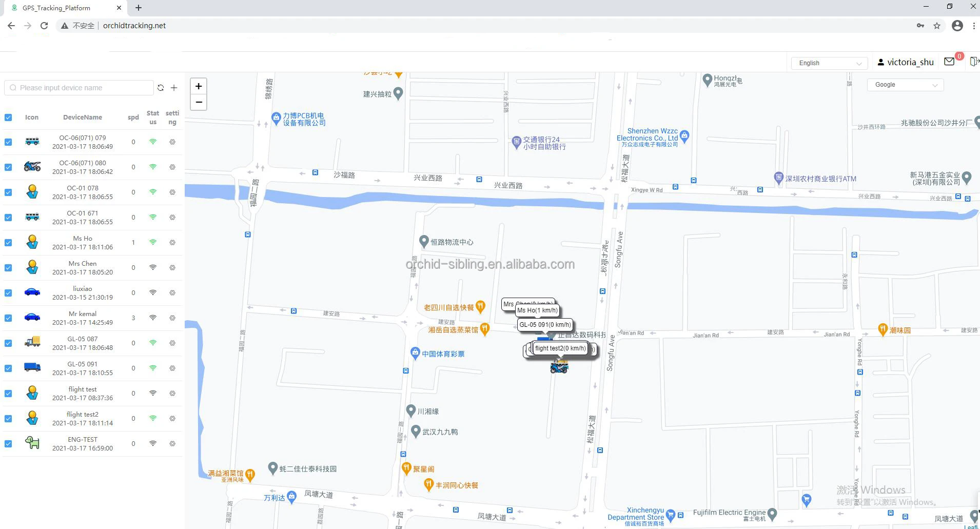This screenshot has height=529, width=980.
Task: Click the dog icon for ENG-TEST
Action: (x=32, y=443)
